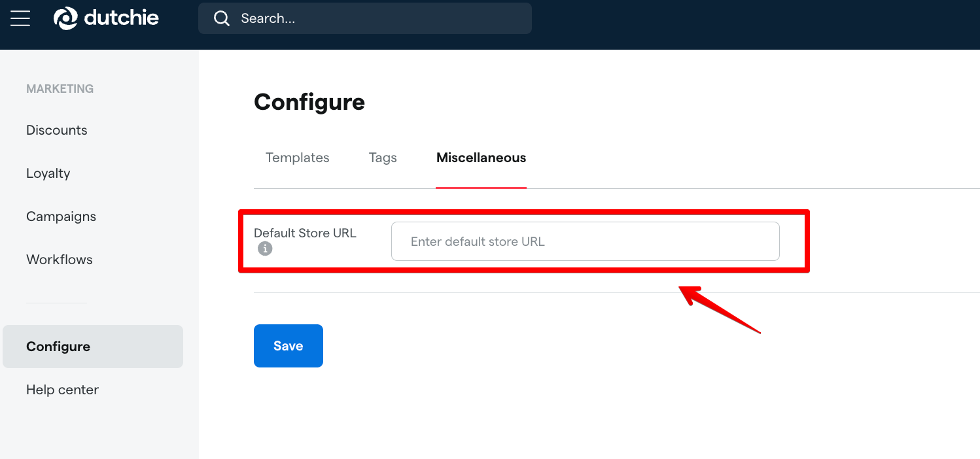This screenshot has height=459, width=980.
Task: Click the Default Store URL label
Action: tap(305, 233)
